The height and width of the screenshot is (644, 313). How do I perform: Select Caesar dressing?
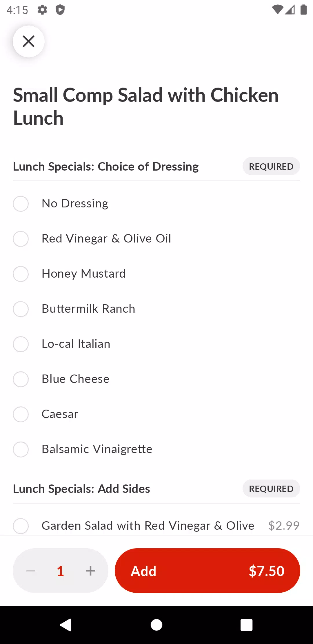coord(156,414)
